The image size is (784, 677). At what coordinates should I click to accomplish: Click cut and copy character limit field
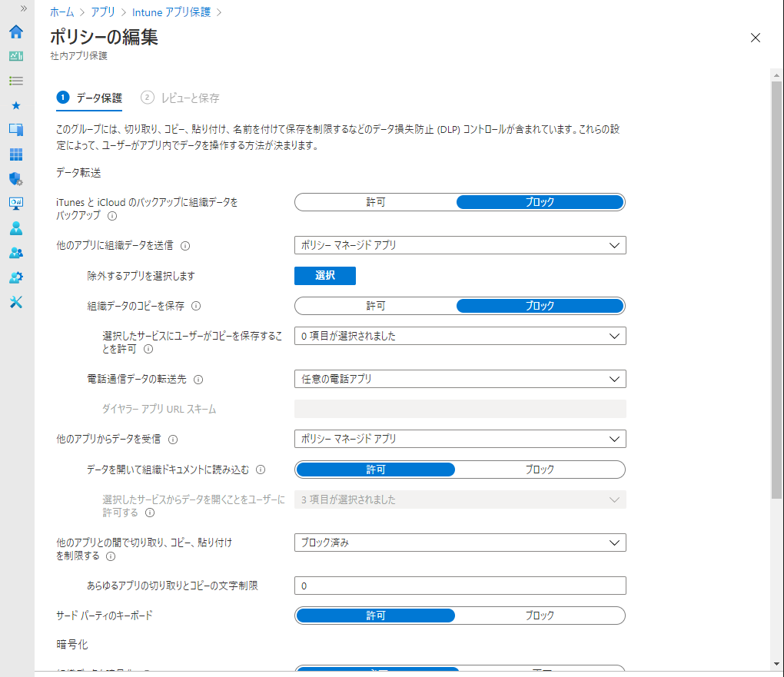click(460, 586)
